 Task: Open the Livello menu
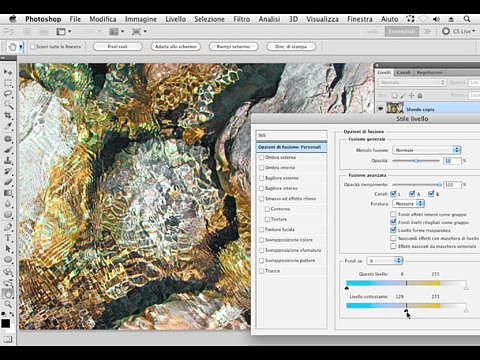pos(176,19)
